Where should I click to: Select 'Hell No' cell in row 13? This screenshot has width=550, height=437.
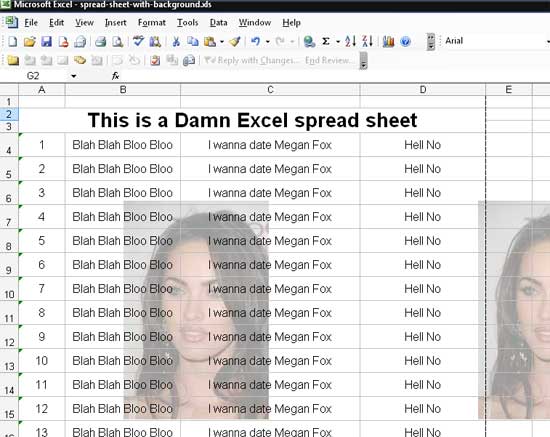click(x=423, y=361)
